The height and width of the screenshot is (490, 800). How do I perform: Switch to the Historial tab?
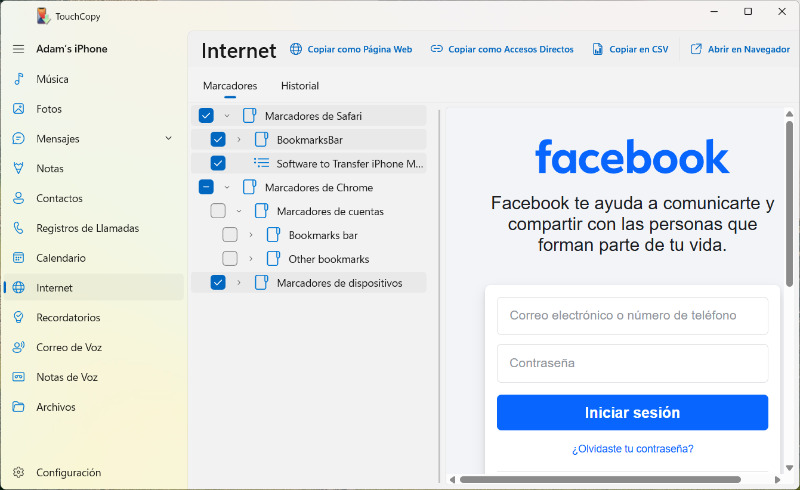(300, 86)
